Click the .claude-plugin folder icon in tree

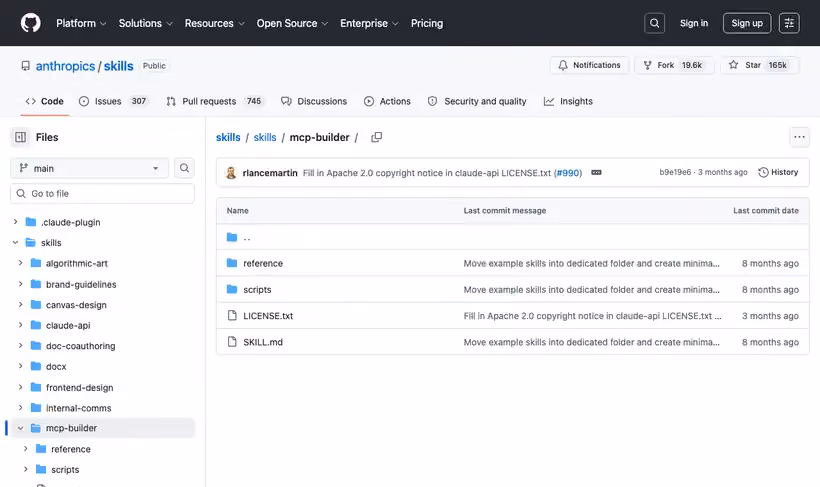click(x=31, y=222)
